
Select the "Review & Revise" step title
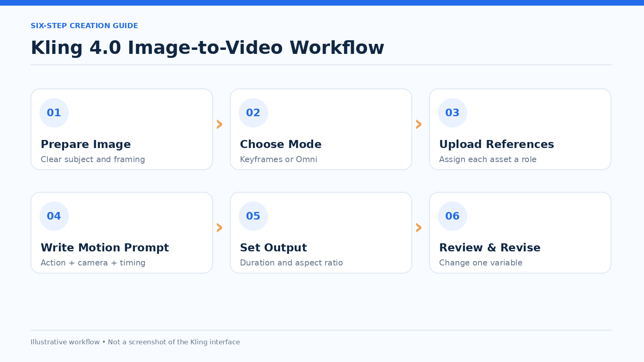490,248
